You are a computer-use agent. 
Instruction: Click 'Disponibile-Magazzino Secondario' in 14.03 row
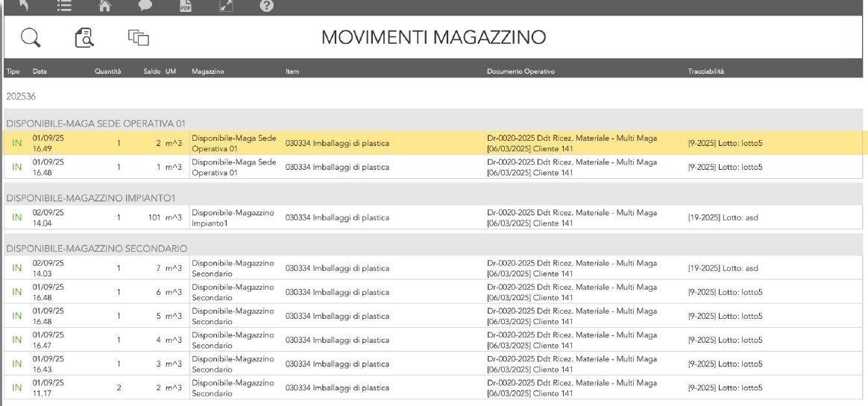[233, 268]
